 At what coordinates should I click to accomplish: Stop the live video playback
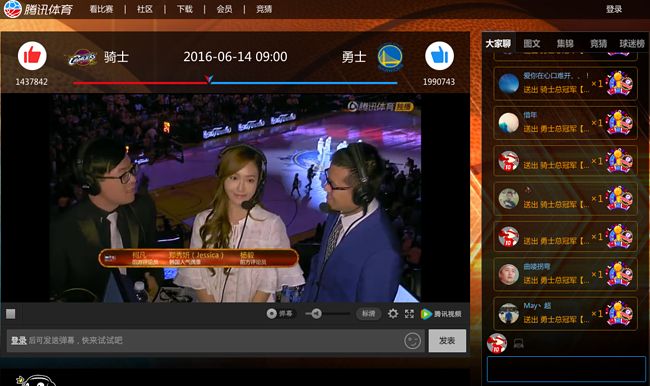coord(11,314)
